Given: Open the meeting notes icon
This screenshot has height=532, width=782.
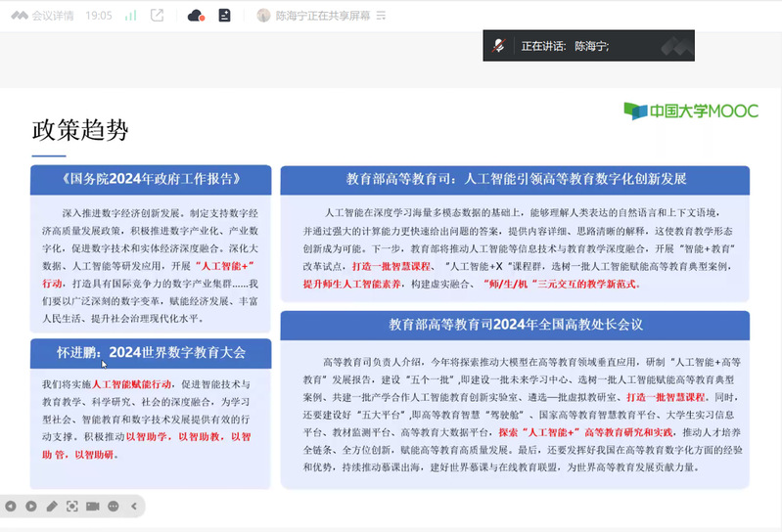Looking at the screenshot, I should (x=224, y=16).
